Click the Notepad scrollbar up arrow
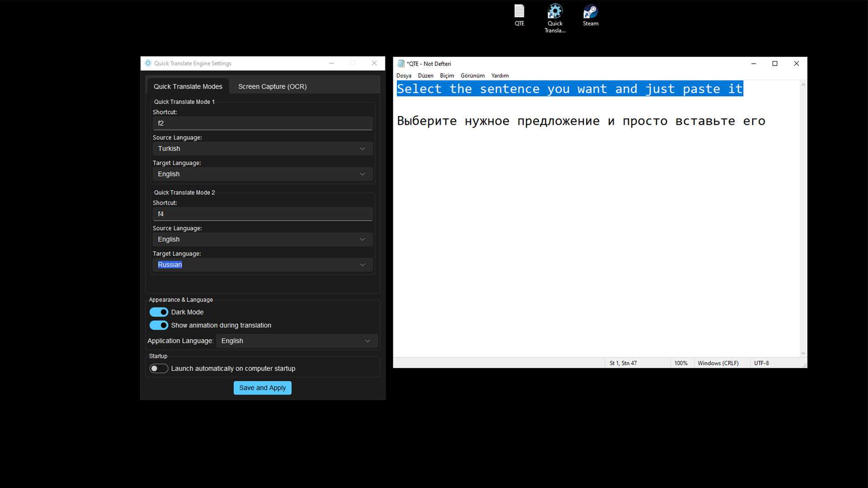The width and height of the screenshot is (868, 488). [803, 84]
